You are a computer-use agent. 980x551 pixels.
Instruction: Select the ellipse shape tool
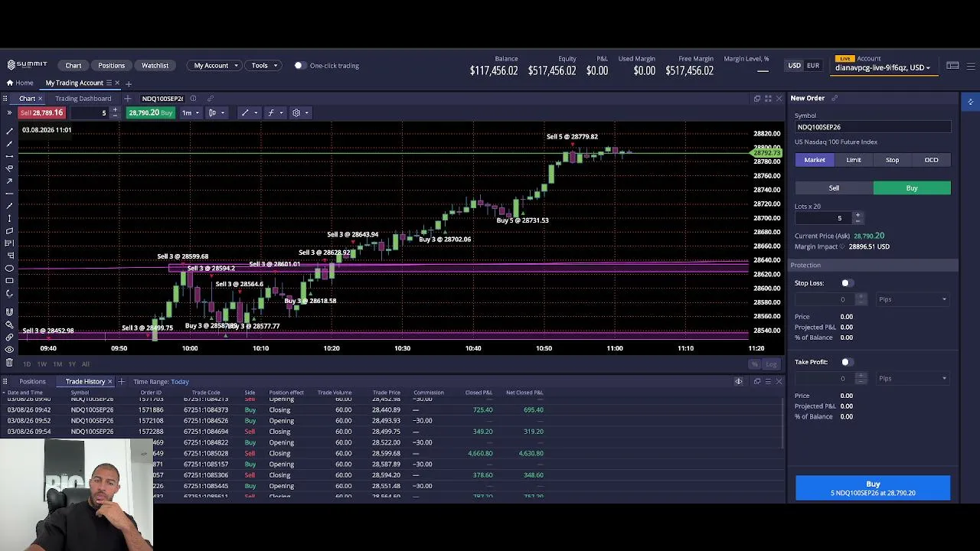pyautogui.click(x=9, y=268)
